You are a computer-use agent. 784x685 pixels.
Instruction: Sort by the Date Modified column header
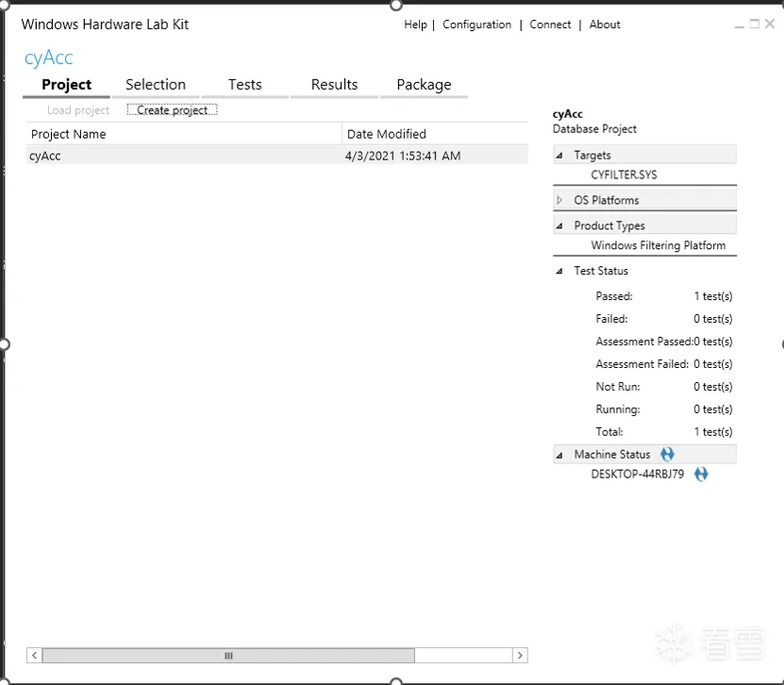435,134
